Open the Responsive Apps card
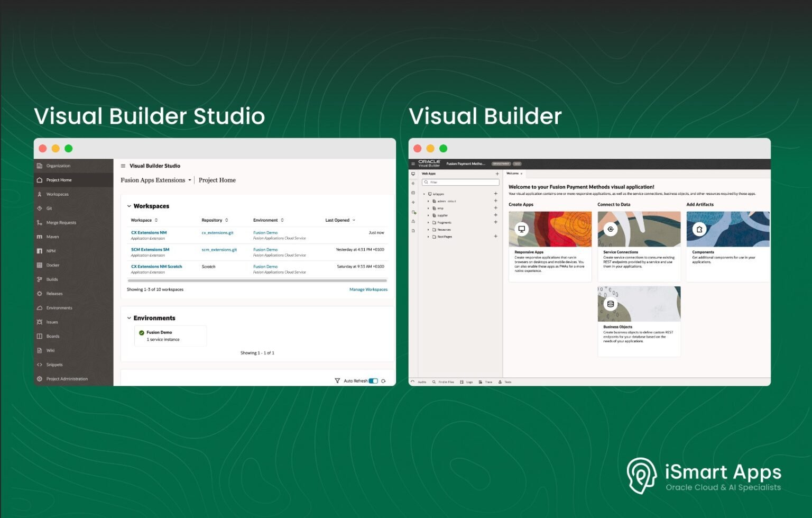 tap(550, 247)
